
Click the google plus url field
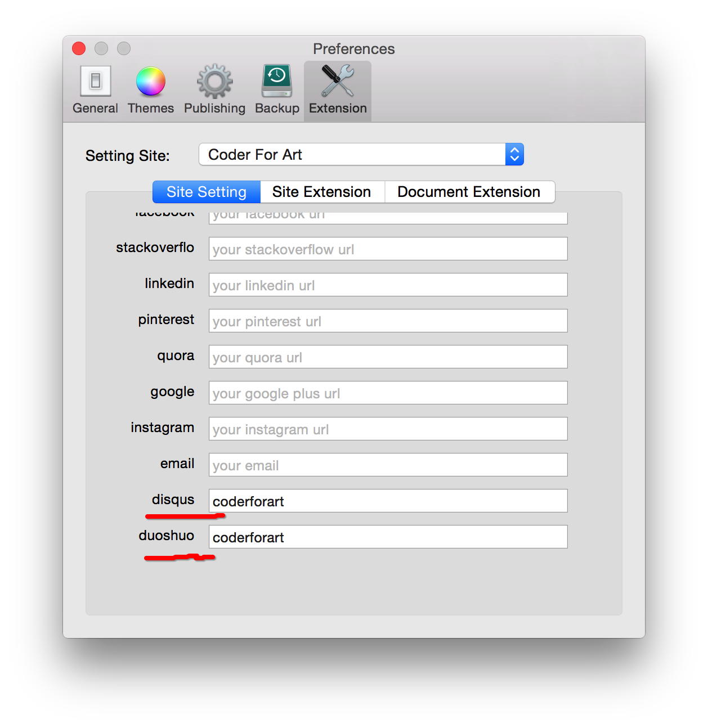coord(388,393)
